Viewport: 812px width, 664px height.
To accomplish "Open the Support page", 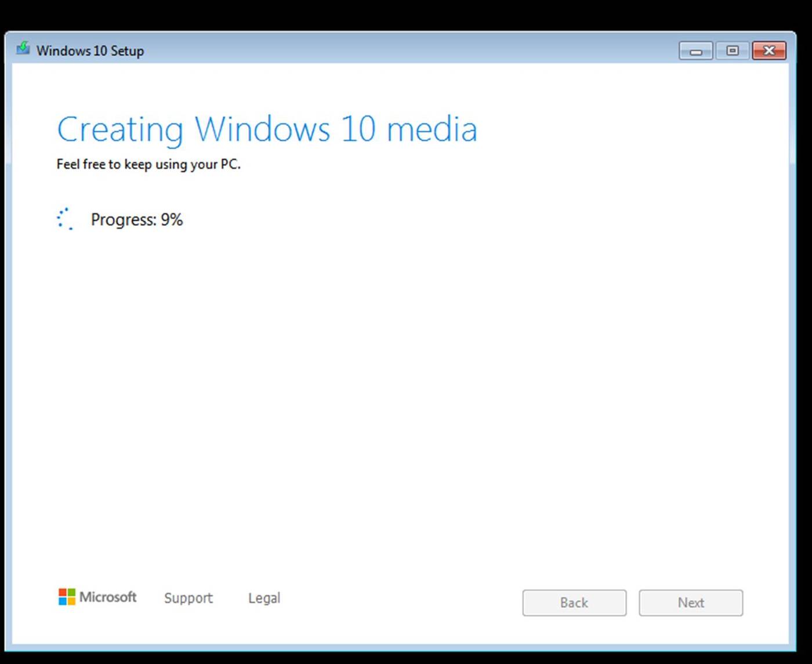I will [x=188, y=598].
